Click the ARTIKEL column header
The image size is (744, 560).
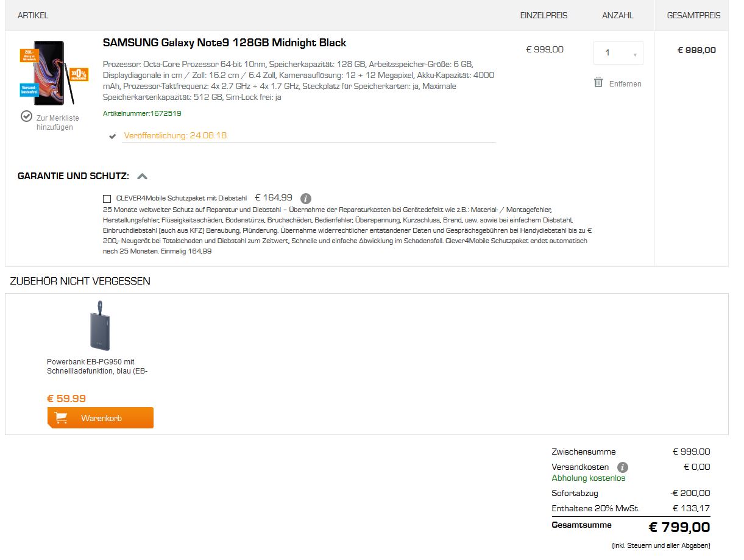tap(33, 15)
